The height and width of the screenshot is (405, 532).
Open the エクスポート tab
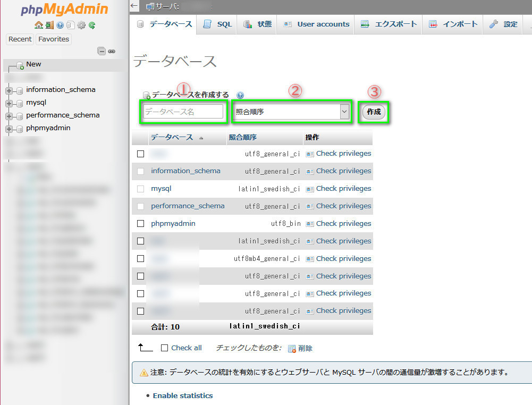point(388,24)
